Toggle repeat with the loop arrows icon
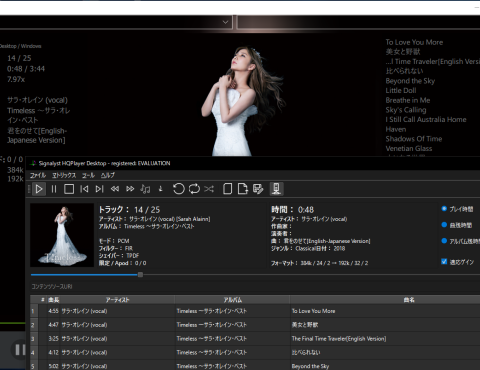This screenshot has width=480, height=370. (x=194, y=189)
